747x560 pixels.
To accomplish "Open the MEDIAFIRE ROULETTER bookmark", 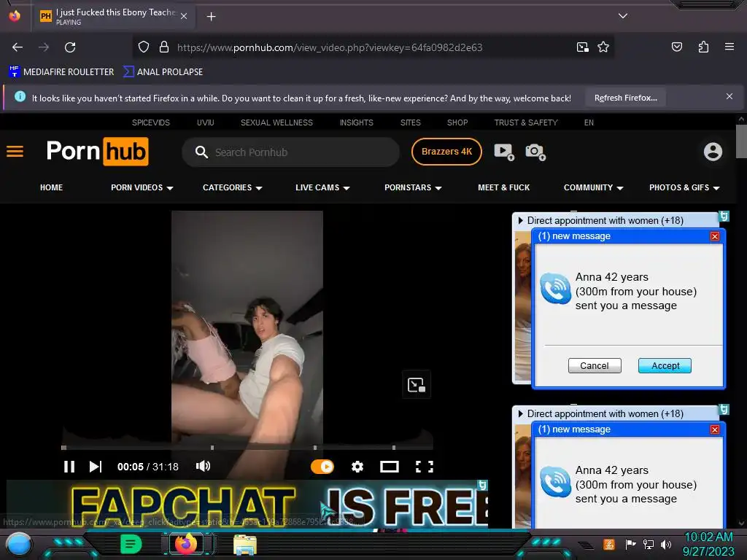I will pyautogui.click(x=61, y=72).
